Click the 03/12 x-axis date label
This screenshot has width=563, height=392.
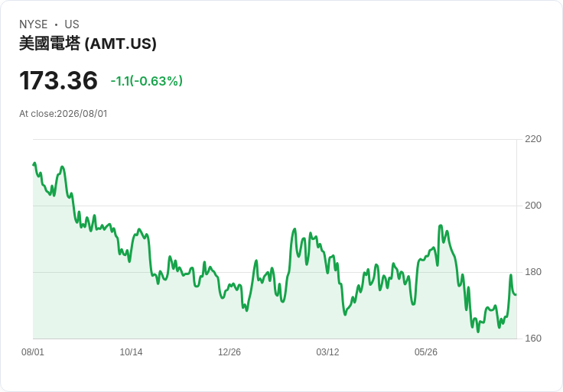327,352
